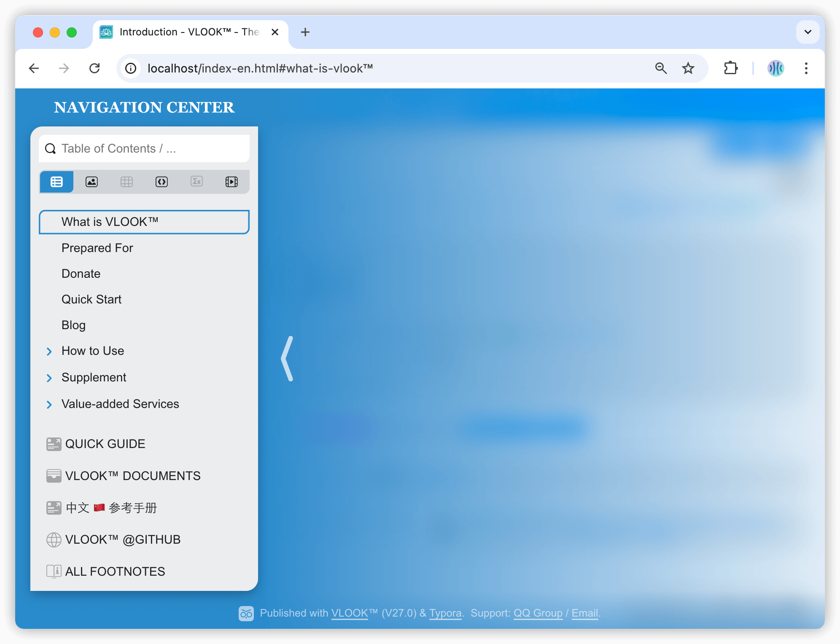This screenshot has height=644, width=840.
Task: Click the All Footnotes book icon
Action: pos(54,571)
